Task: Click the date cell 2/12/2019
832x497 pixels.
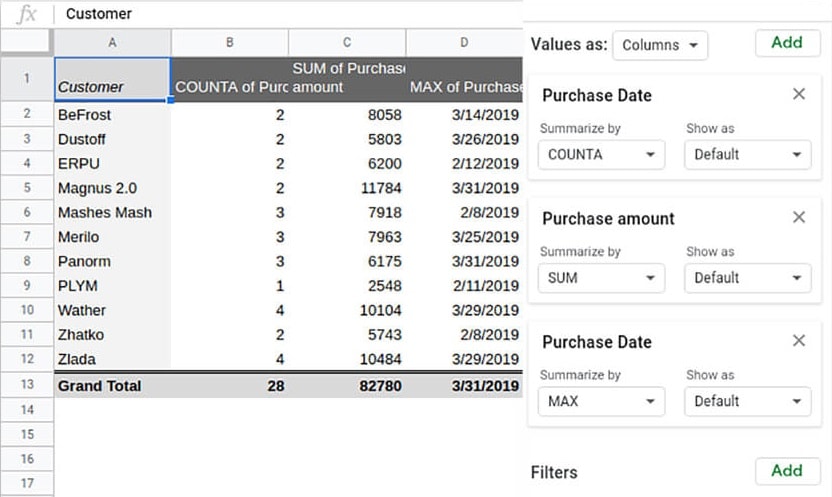Action: pyautogui.click(x=464, y=163)
